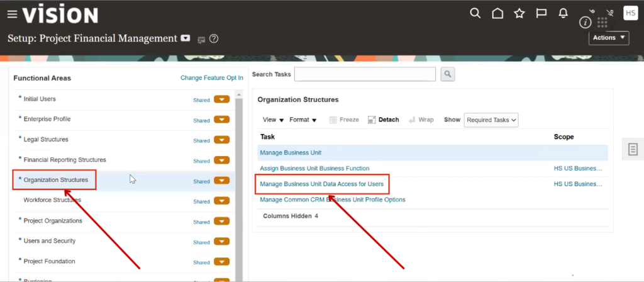Click the Search Tasks magnifier button
The width and height of the screenshot is (644, 282).
coord(447,74)
